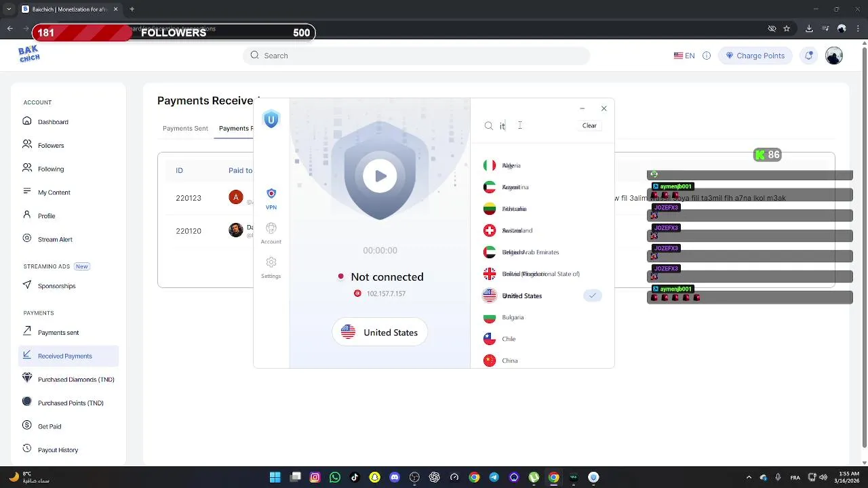
Task: Open OBS Studio from the taskbar
Action: point(414,477)
